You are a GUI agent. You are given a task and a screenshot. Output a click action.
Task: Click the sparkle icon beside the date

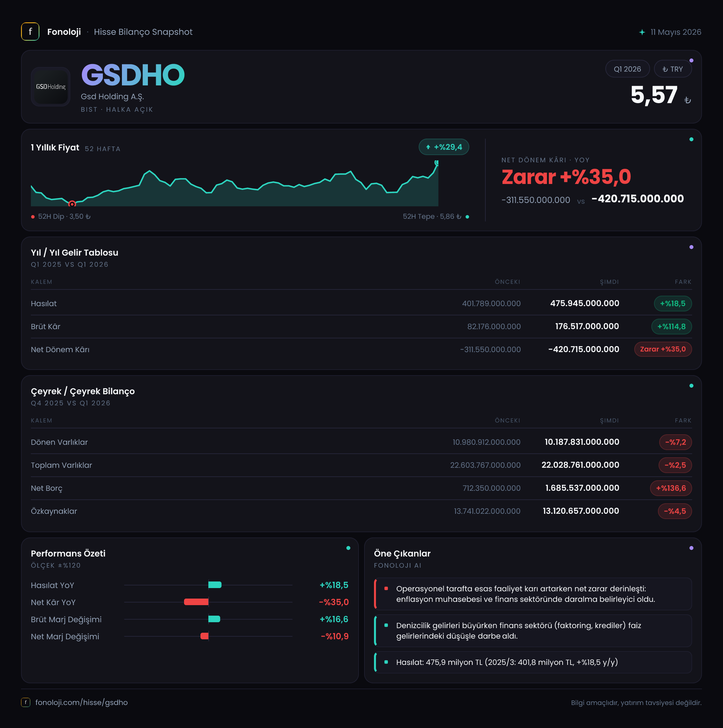tap(642, 32)
